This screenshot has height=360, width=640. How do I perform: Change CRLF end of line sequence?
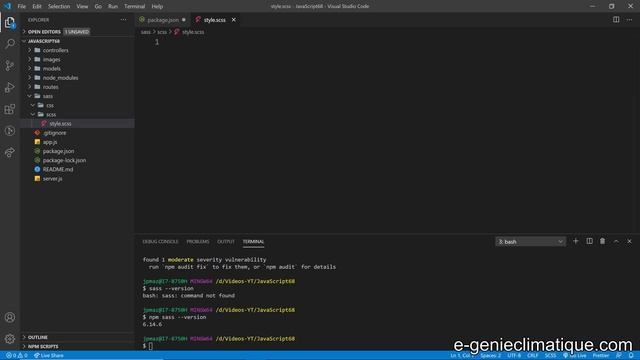[533, 356]
